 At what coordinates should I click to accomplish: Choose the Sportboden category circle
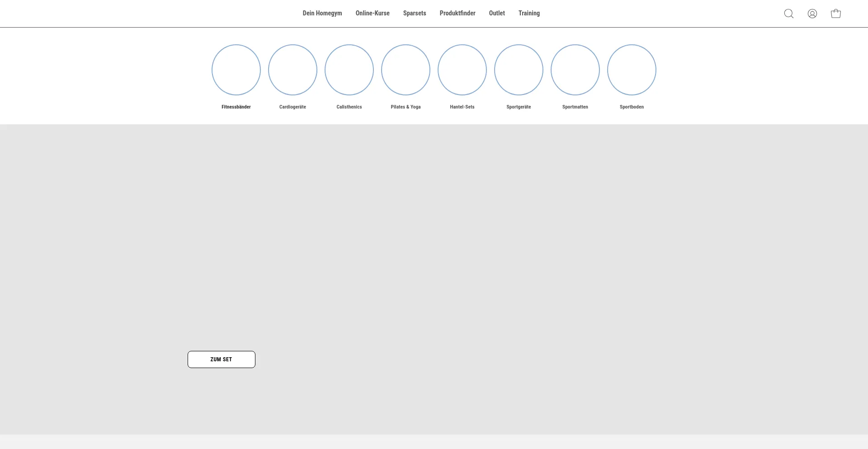(632, 70)
